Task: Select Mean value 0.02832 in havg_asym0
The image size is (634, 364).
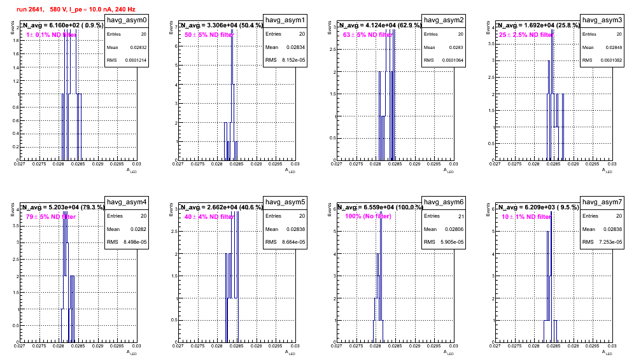Action: pos(138,47)
